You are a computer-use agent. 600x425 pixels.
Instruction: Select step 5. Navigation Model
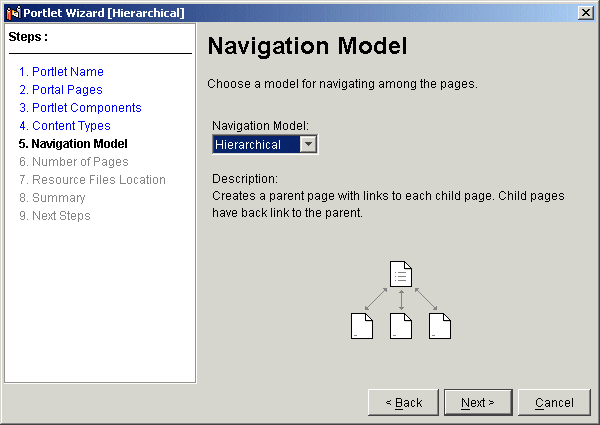click(x=73, y=143)
